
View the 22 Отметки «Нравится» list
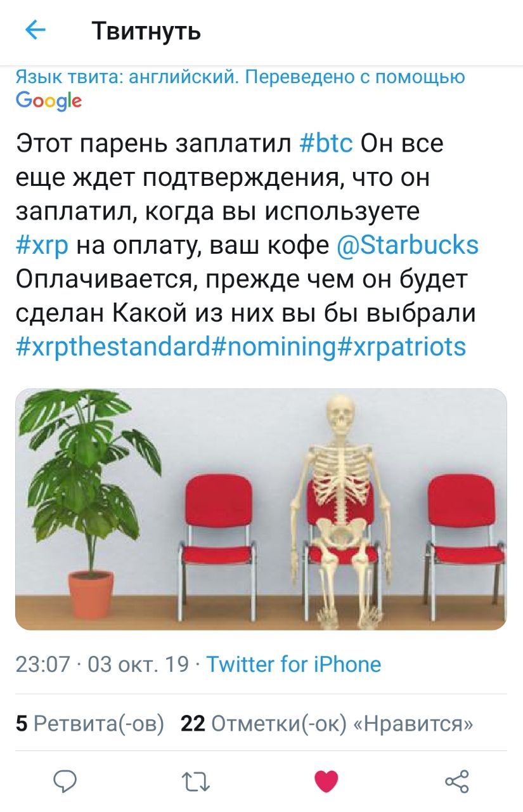tap(327, 723)
